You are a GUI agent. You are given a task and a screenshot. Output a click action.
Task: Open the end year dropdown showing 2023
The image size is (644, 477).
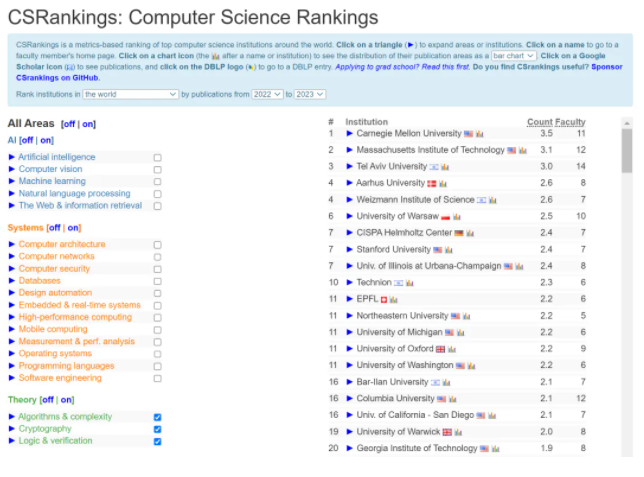pyautogui.click(x=310, y=94)
